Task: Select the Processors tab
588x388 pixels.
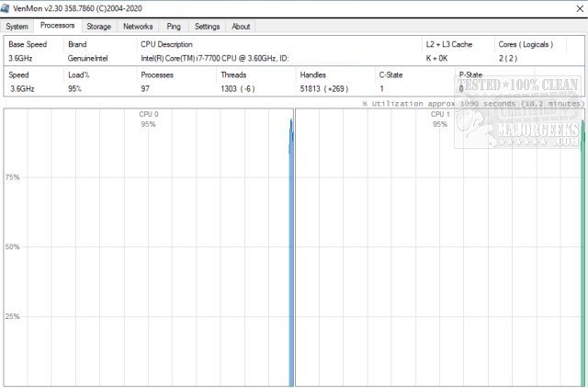Action: click(x=57, y=26)
